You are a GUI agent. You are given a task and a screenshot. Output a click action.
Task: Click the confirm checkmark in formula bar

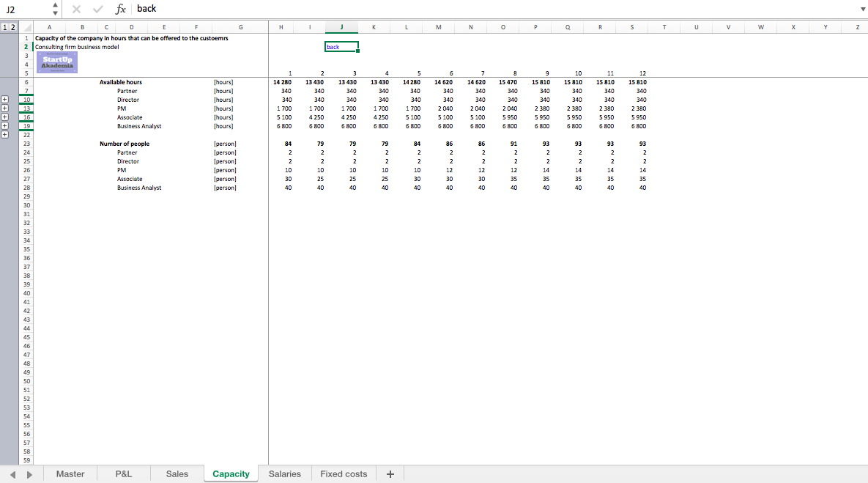click(97, 8)
